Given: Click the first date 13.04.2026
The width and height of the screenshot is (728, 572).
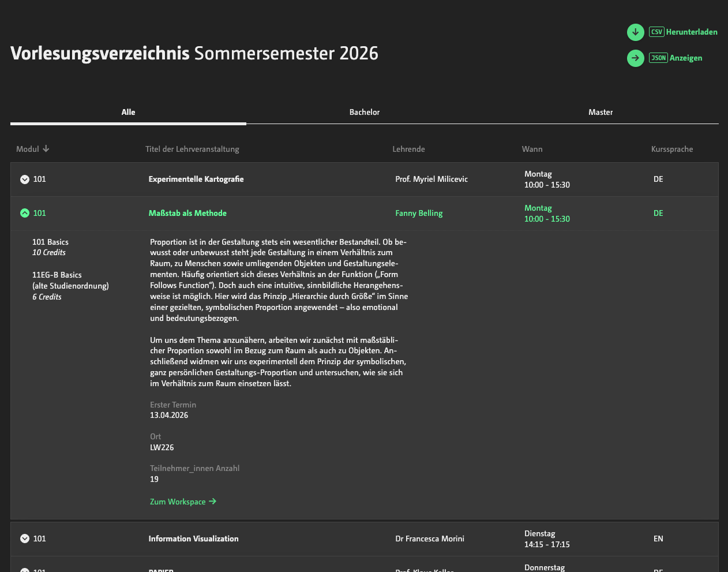Looking at the screenshot, I should (169, 415).
